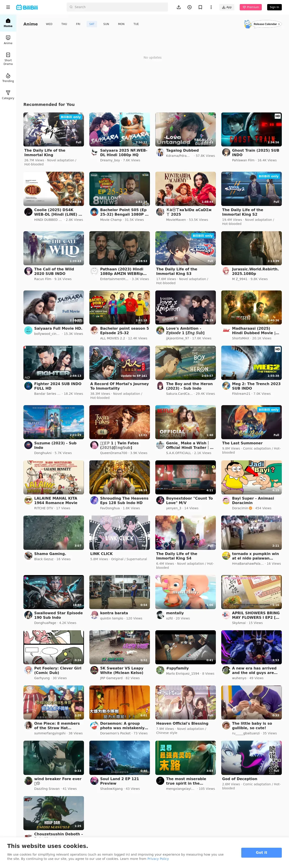Image resolution: width=289 pixels, height=868 pixels.
Task: Open the more options dots icon
Action: coord(211,7)
